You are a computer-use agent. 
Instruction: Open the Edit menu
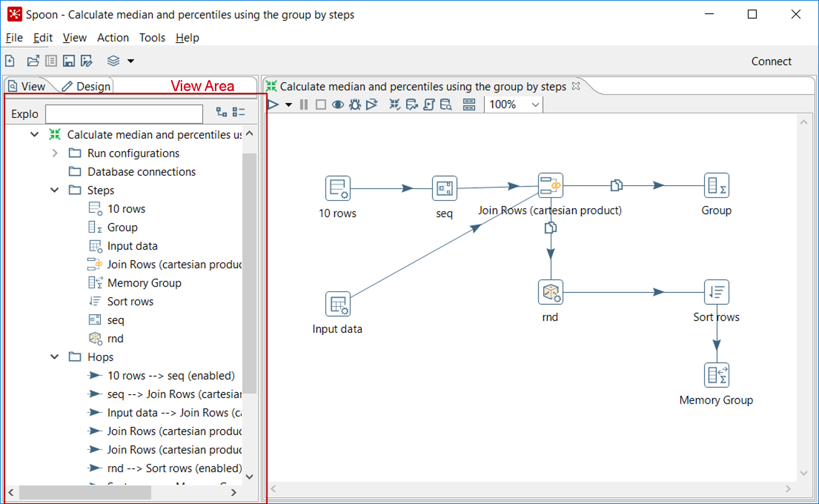43,38
